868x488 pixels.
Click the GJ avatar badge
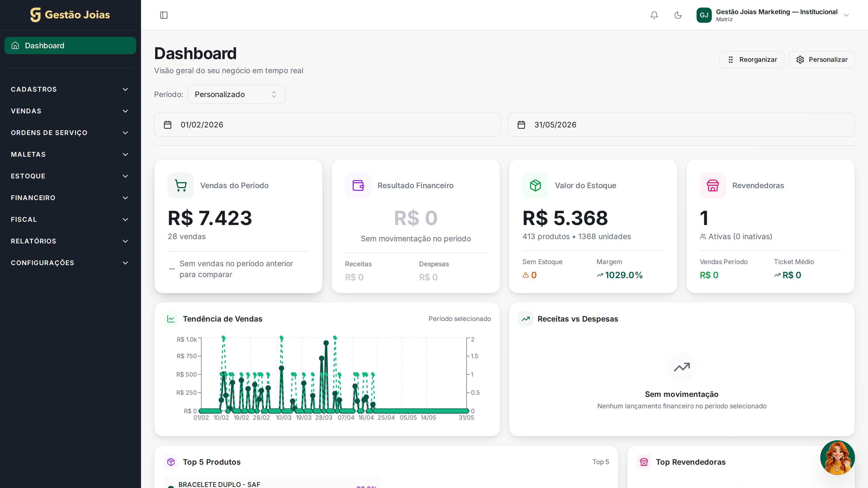[704, 15]
